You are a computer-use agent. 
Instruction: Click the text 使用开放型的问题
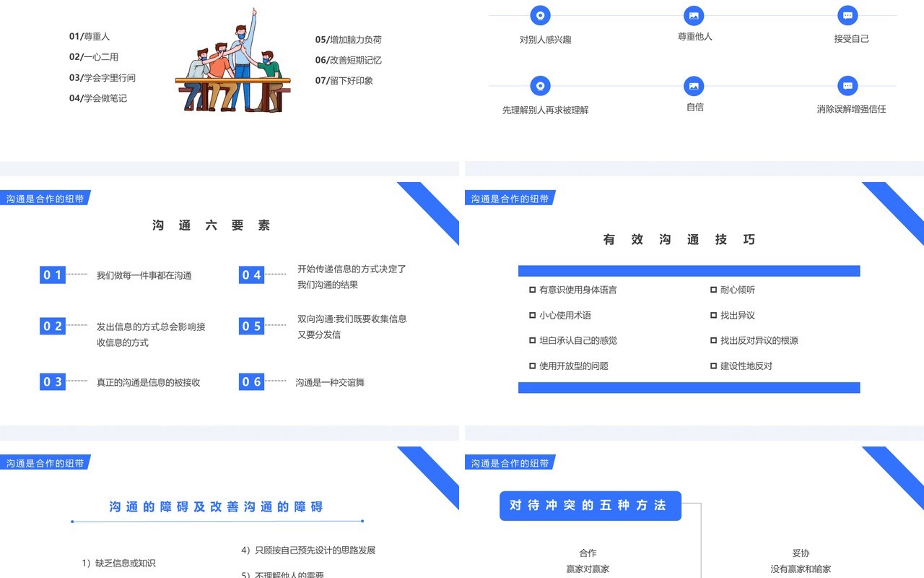(574, 366)
